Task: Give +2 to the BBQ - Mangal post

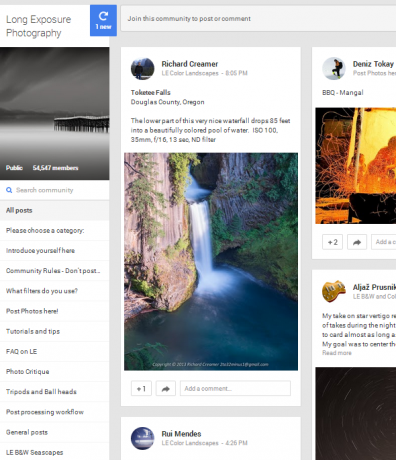Action: (332, 242)
